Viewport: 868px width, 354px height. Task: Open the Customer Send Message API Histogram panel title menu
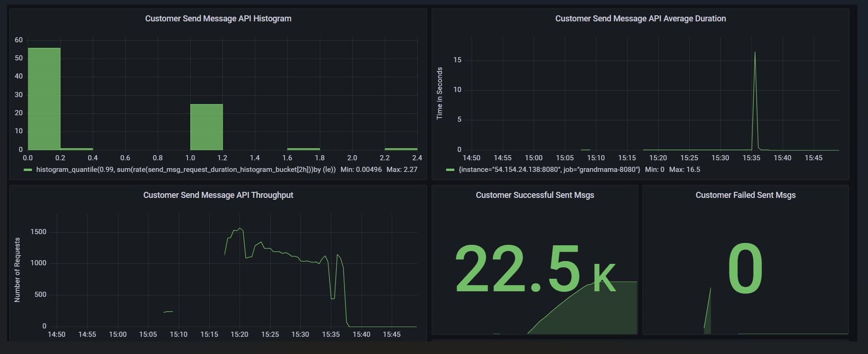tap(218, 19)
